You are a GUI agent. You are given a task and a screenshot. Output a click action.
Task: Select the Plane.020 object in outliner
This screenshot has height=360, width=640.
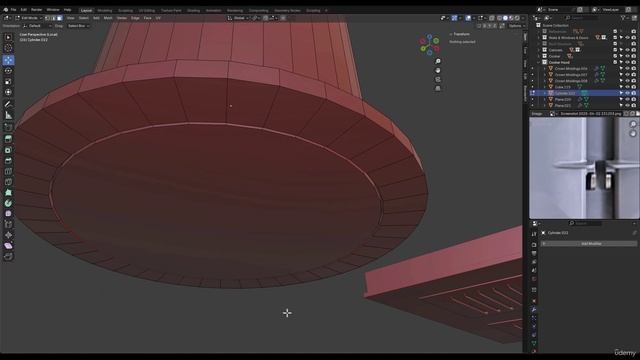point(563,99)
